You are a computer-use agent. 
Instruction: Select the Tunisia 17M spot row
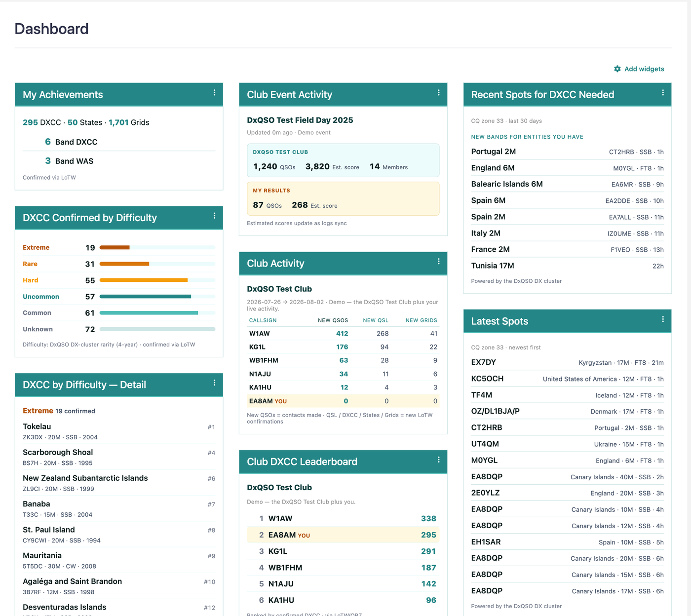coord(567,266)
